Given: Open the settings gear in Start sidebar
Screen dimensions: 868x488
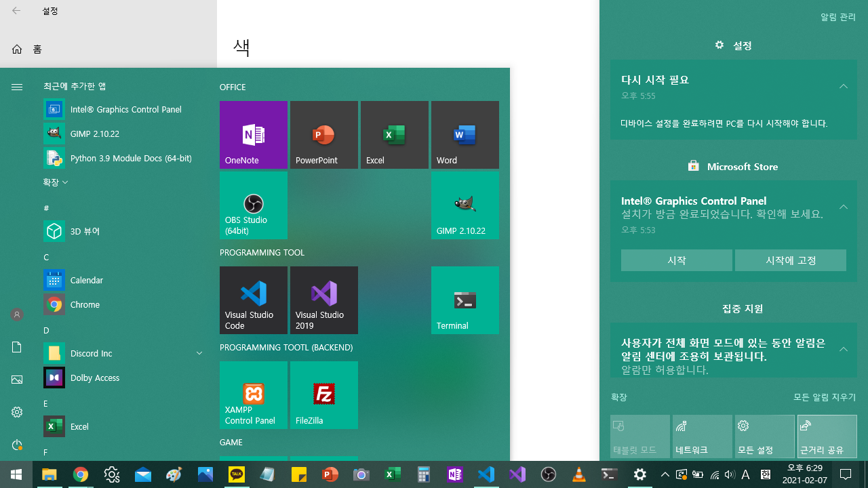Looking at the screenshot, I should click(x=17, y=412).
